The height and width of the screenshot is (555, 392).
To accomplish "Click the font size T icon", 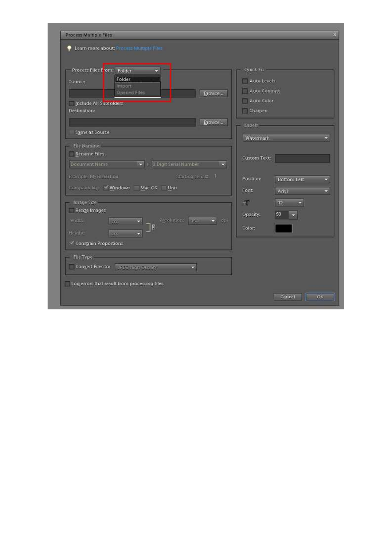I will tap(246, 203).
